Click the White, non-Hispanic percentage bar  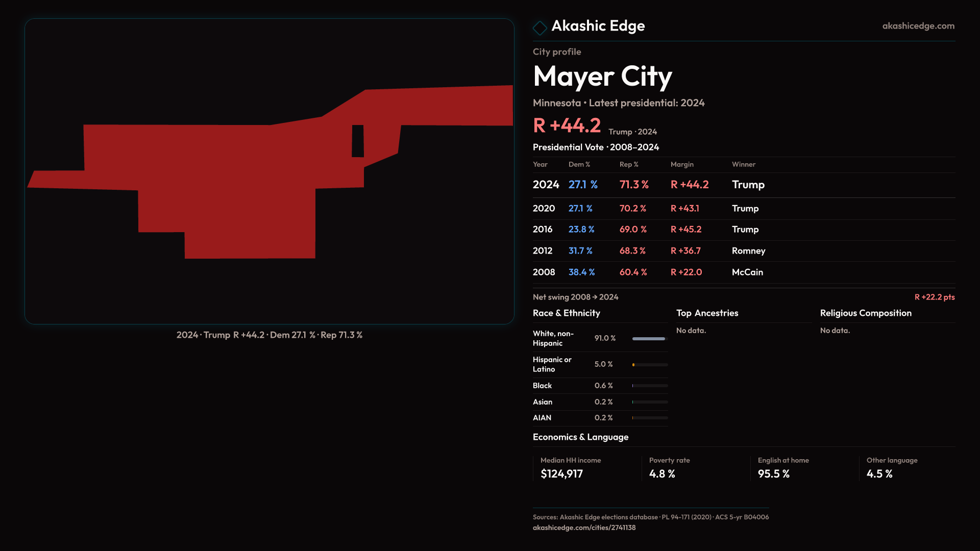pyautogui.click(x=649, y=339)
